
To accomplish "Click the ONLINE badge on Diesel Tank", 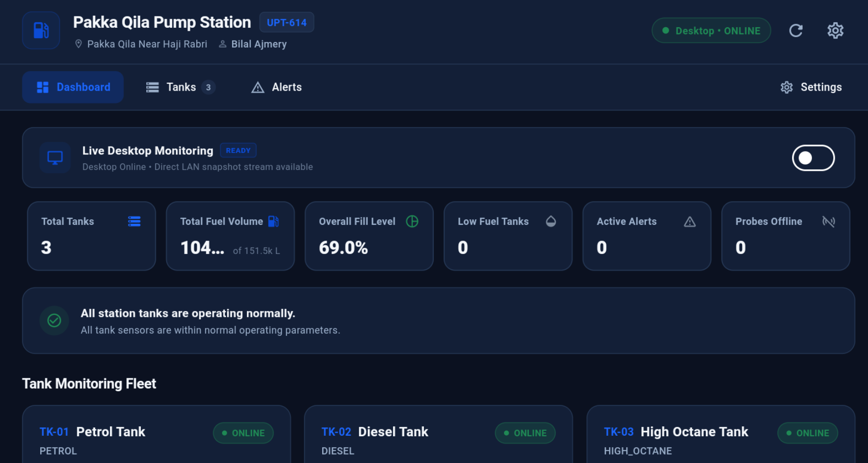I will 525,433.
